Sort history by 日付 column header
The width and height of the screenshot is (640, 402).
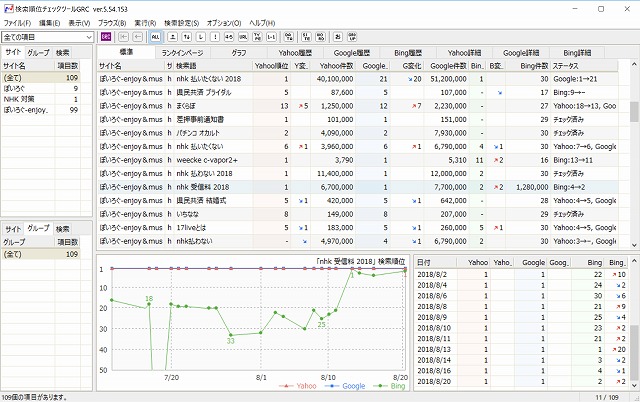click(x=436, y=263)
